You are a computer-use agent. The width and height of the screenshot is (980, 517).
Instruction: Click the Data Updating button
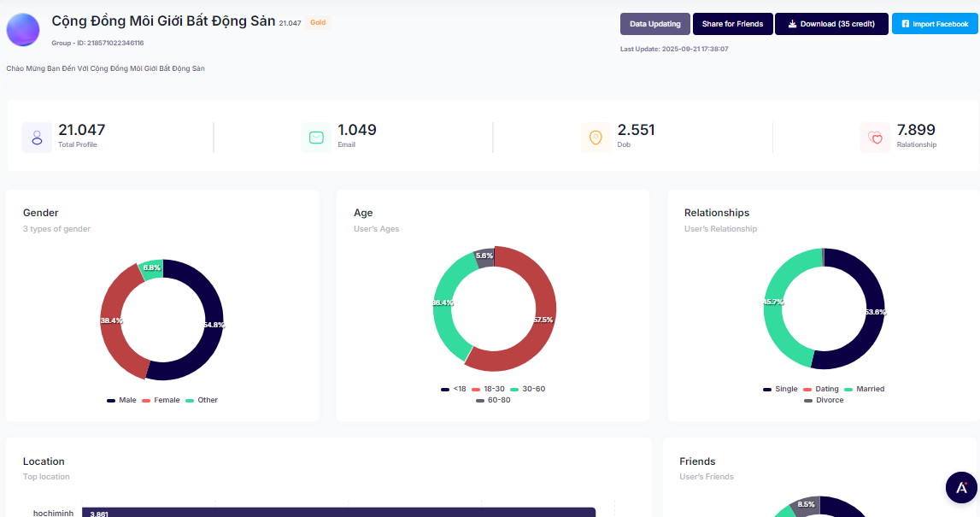tap(654, 24)
